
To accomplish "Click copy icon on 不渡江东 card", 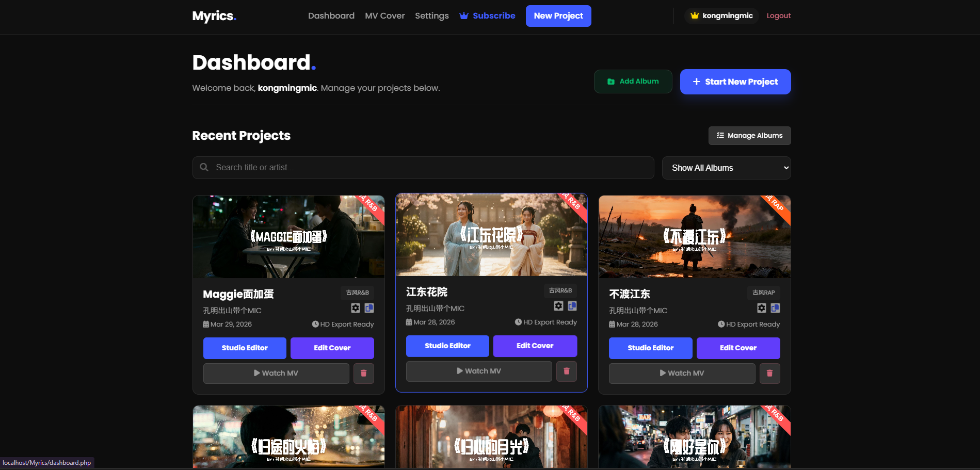I will [775, 308].
